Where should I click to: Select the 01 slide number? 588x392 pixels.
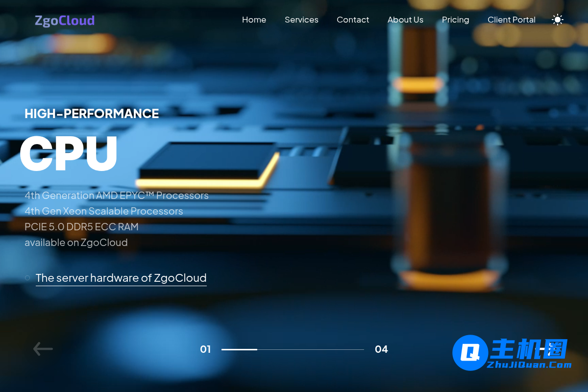[x=205, y=349]
